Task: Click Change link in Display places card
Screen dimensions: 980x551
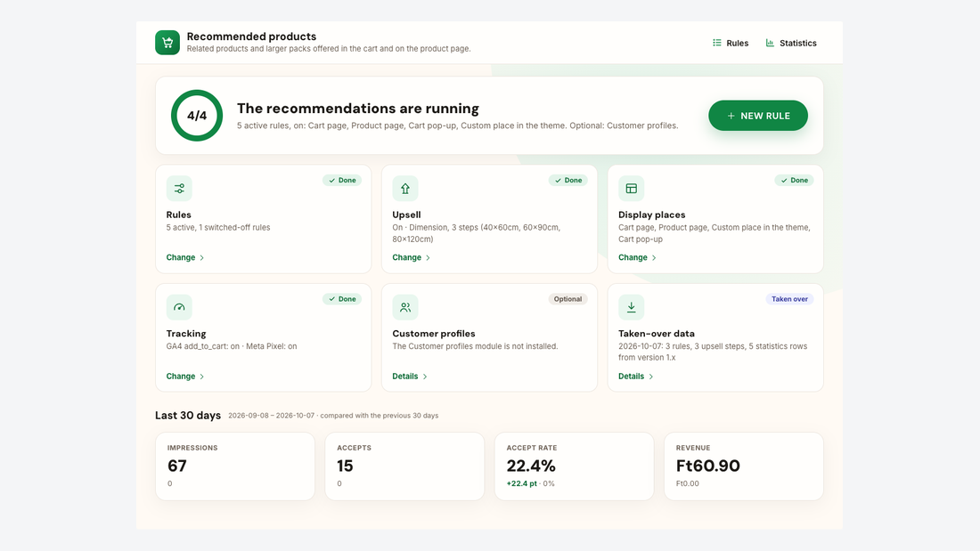Action: pyautogui.click(x=638, y=257)
